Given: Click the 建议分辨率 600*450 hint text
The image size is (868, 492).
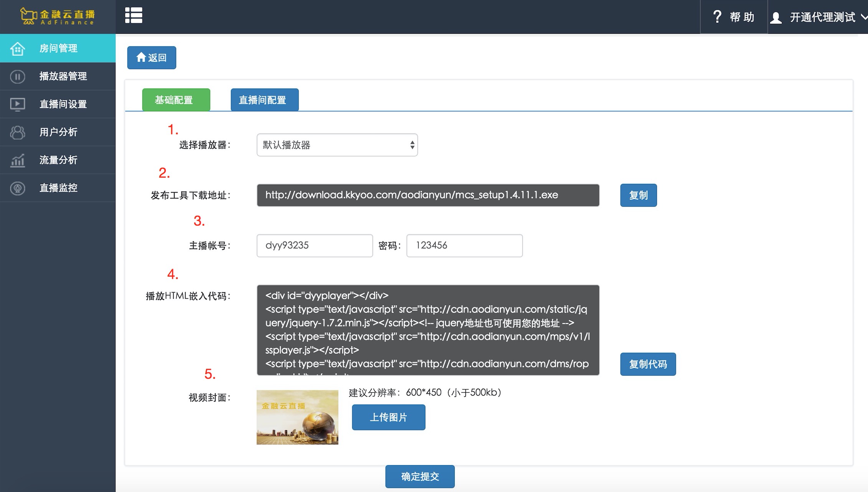Looking at the screenshot, I should click(x=425, y=393).
